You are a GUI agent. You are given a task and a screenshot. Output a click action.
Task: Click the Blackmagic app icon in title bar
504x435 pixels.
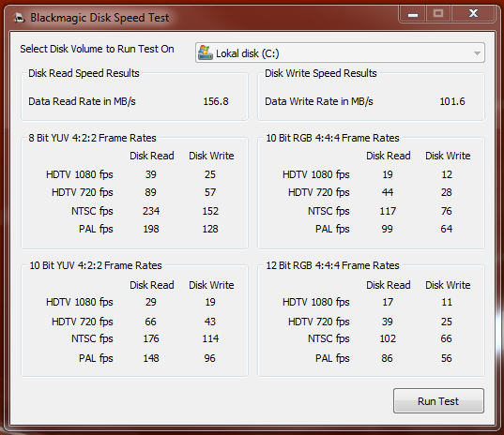19,18
